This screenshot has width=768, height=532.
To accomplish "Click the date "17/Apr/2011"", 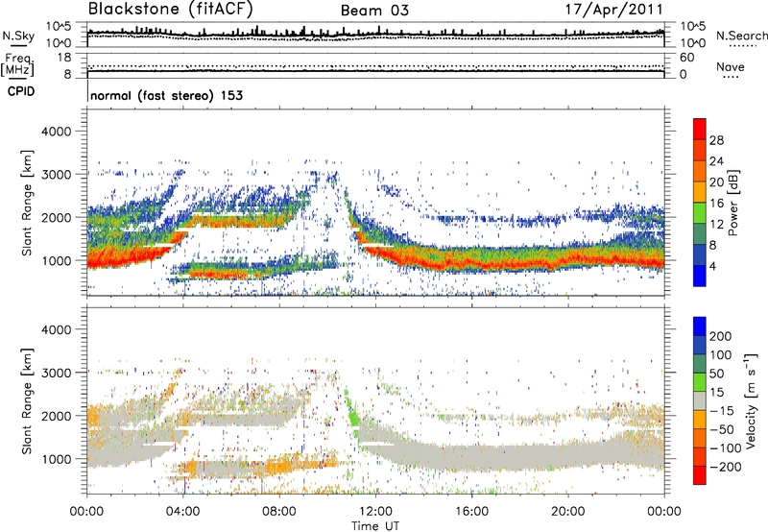I will tap(614, 10).
